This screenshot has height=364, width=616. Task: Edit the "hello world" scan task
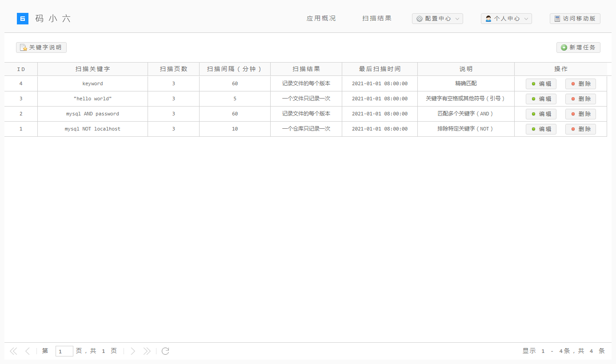(x=541, y=99)
